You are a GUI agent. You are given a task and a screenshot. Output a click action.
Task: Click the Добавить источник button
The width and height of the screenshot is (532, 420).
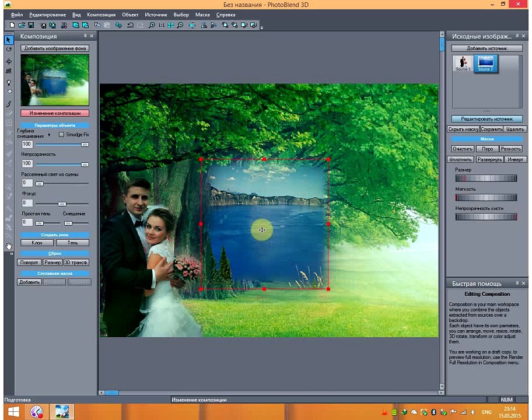[487, 48]
